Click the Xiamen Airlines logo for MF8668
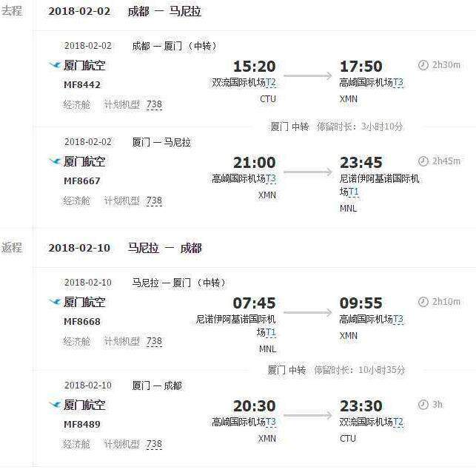The width and height of the screenshot is (476, 475). (x=54, y=302)
